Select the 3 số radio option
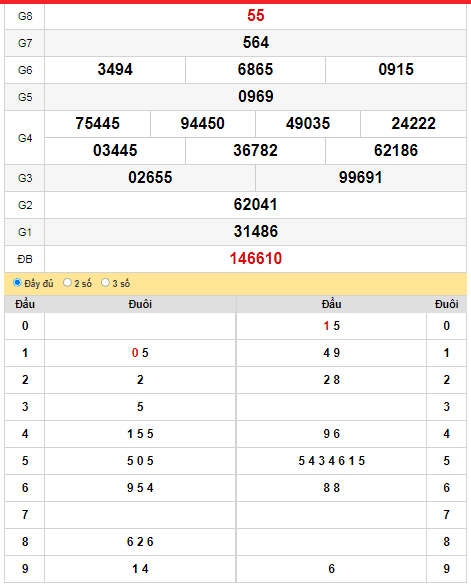 click(x=106, y=283)
